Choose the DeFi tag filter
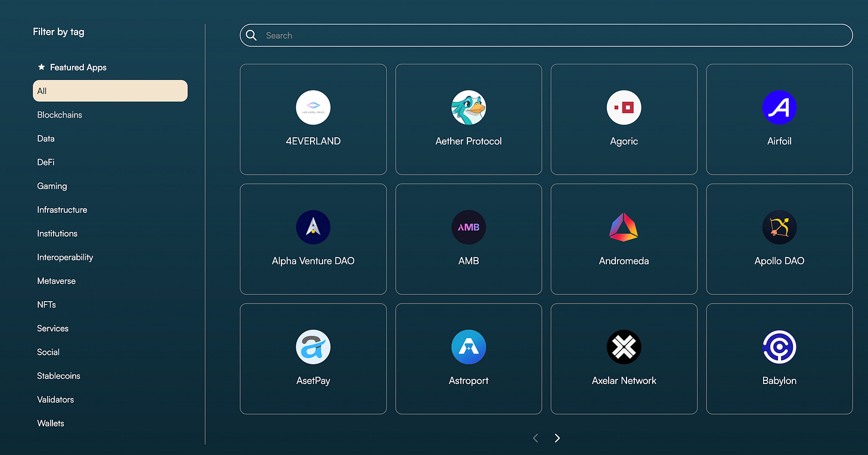The height and width of the screenshot is (455, 868). (x=46, y=162)
